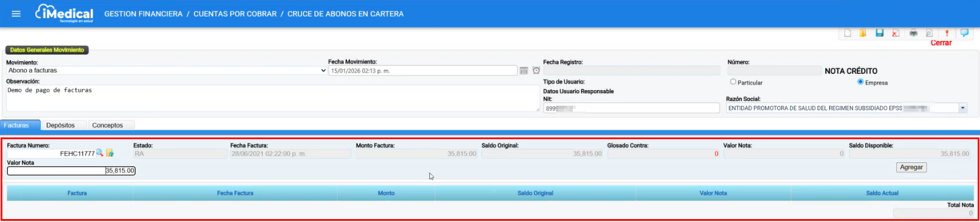Screen dimensions: 980x222
Task: Click the new blank document toolbar icon
Action: coord(847,33)
